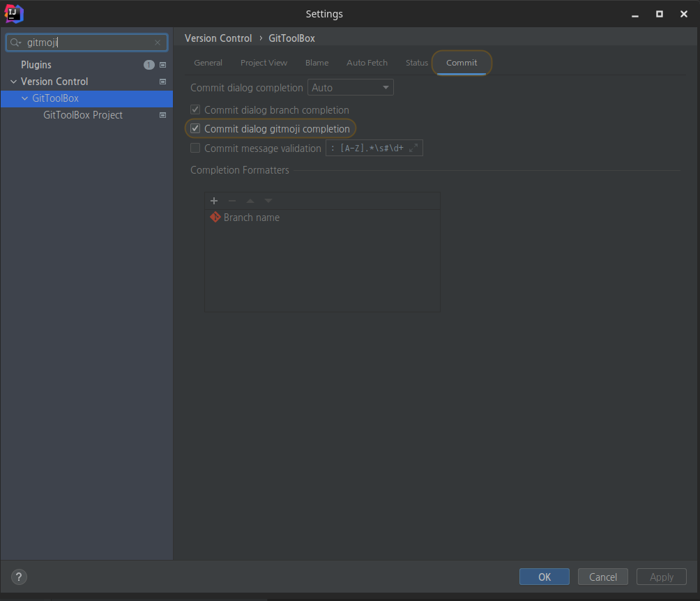The image size is (700, 601).
Task: Open the help question mark button
Action: pos(19,577)
